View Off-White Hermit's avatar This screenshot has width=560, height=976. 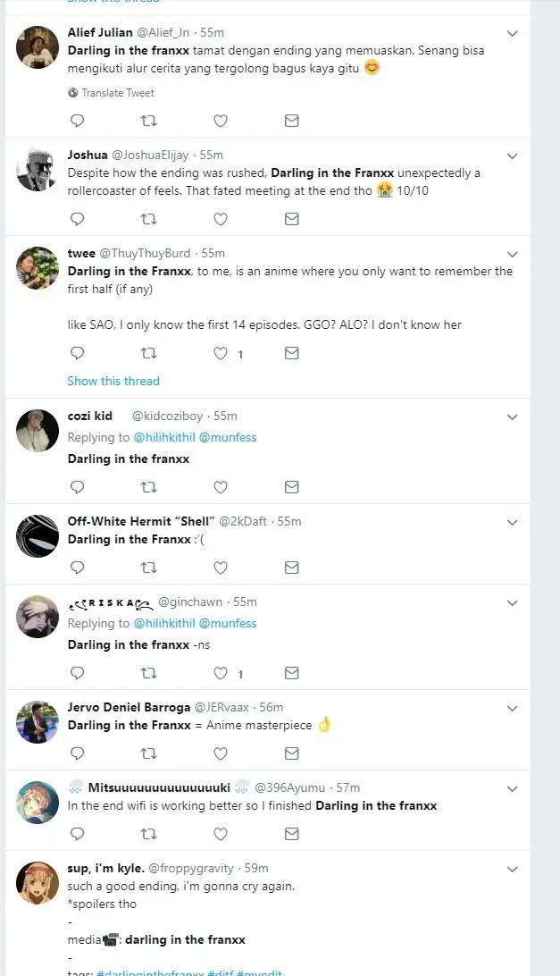pyautogui.click(x=38, y=536)
